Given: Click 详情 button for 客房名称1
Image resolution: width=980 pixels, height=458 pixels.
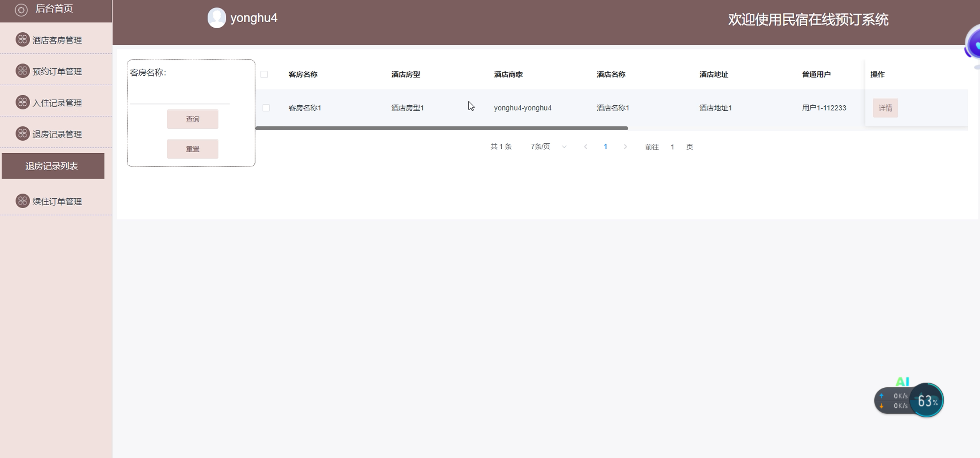Looking at the screenshot, I should pyautogui.click(x=885, y=108).
